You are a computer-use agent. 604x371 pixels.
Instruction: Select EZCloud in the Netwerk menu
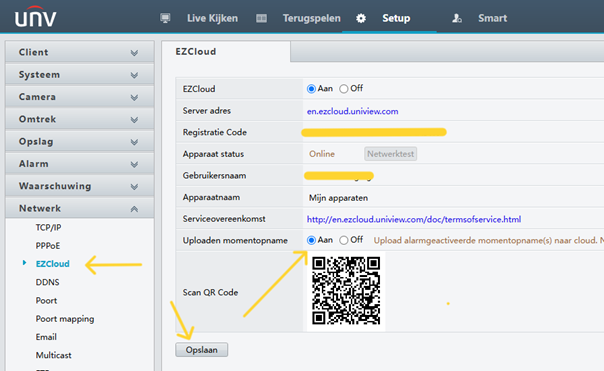pyautogui.click(x=52, y=264)
